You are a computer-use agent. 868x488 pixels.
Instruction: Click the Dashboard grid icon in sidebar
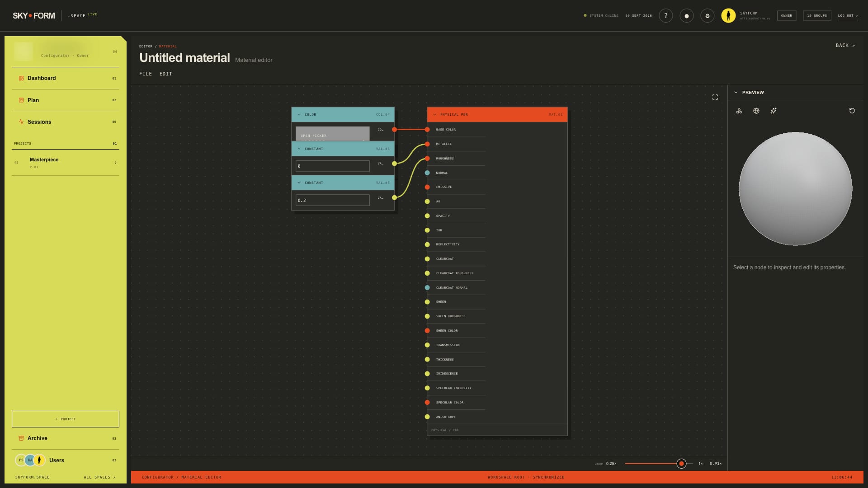[x=21, y=78]
